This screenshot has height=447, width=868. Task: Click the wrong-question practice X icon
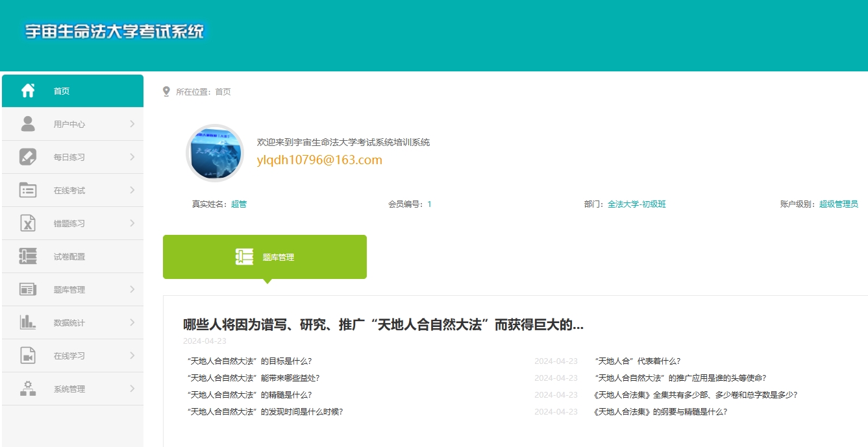28,223
